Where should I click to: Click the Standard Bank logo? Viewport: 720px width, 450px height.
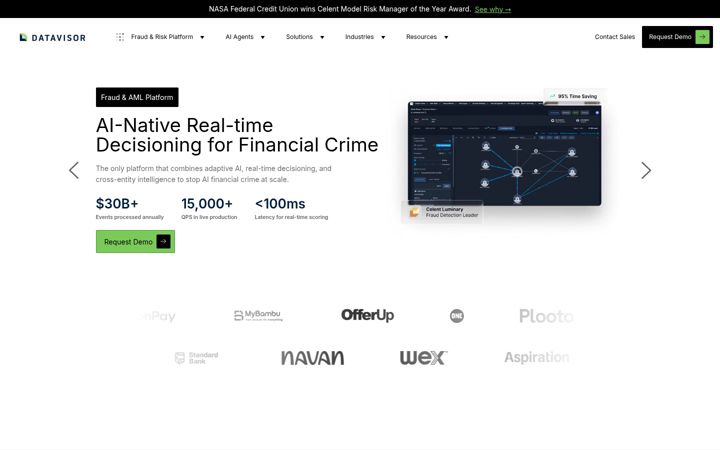[197, 358]
